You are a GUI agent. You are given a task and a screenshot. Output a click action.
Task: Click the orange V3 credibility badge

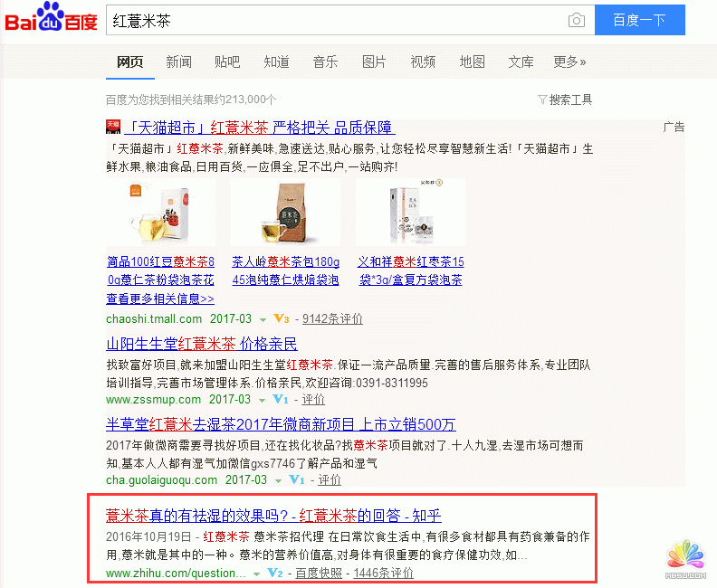[x=282, y=318]
